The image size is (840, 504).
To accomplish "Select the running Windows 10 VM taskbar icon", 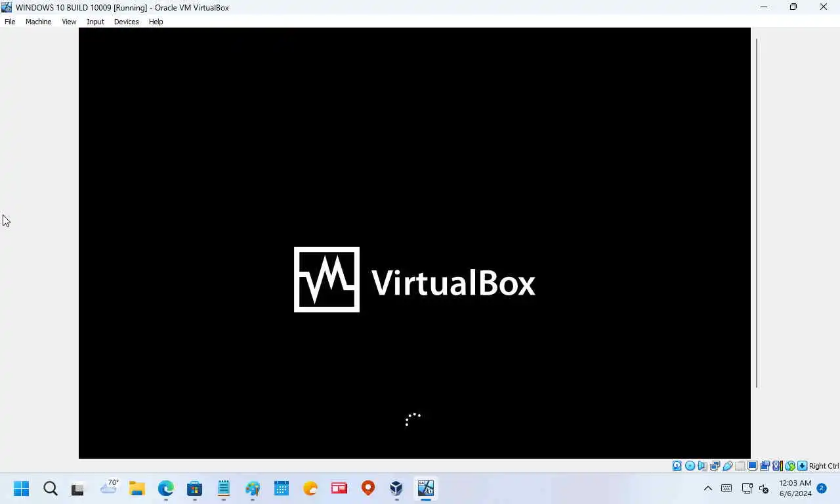I will tap(426, 488).
